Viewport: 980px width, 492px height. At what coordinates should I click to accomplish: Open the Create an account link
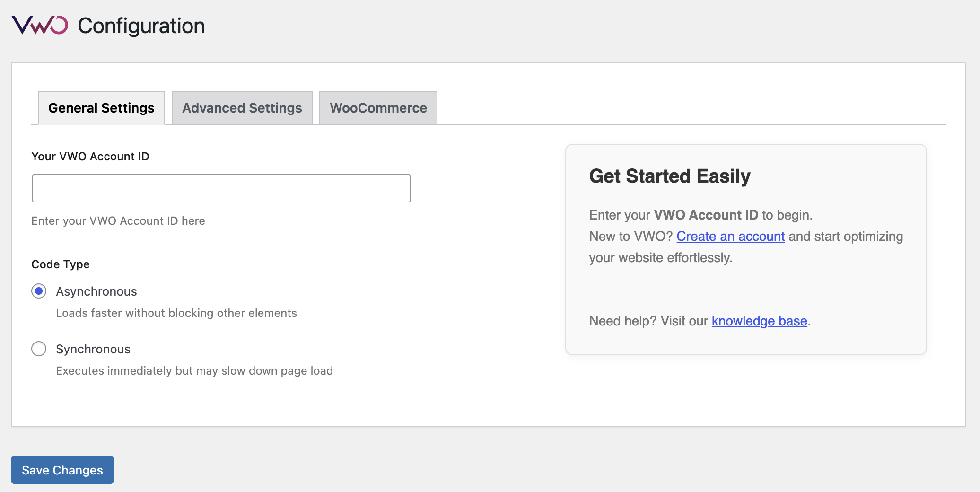[x=730, y=236]
